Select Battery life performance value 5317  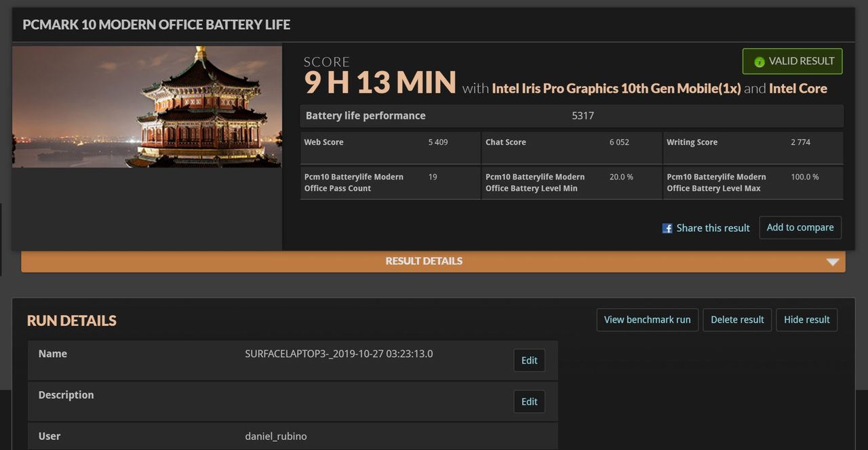(583, 116)
